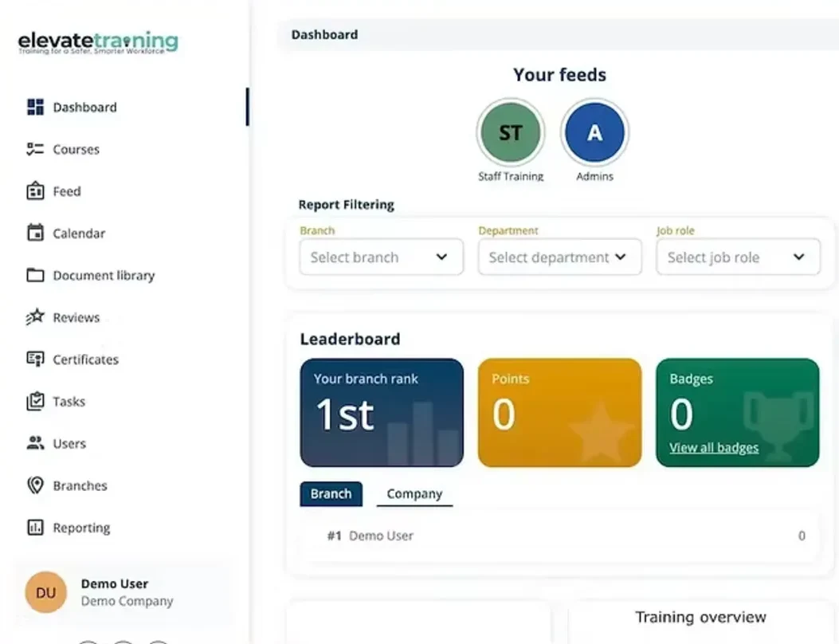Viewport: 839px width, 644px height.
Task: Click the chevron in the Job role dropdown
Action: [799, 257]
